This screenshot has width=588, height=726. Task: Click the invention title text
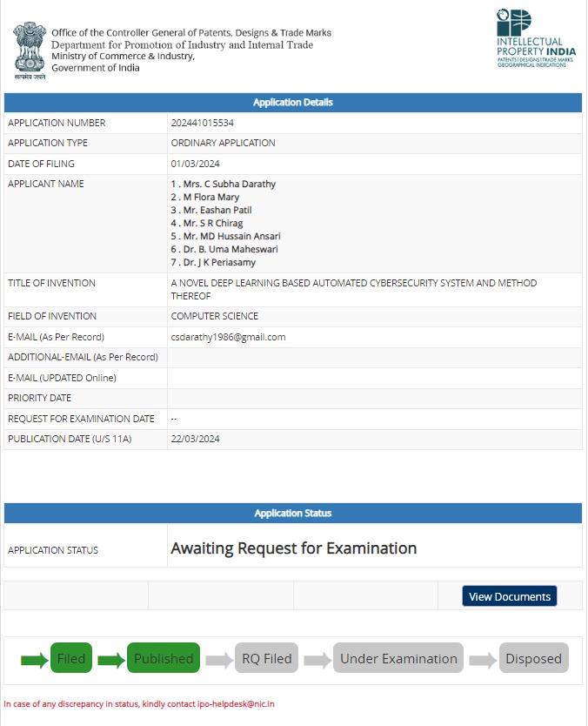tap(354, 289)
